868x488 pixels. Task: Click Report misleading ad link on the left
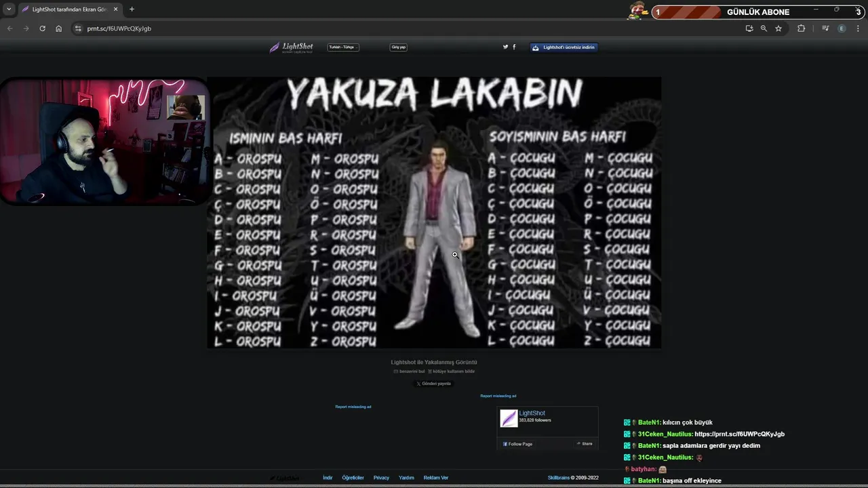(353, 407)
